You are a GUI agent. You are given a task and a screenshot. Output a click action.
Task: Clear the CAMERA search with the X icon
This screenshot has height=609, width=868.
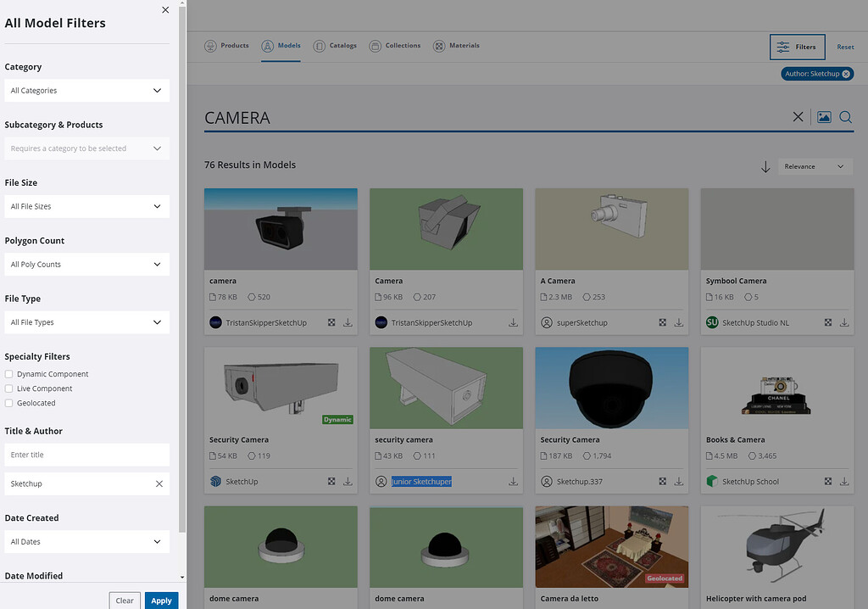coord(798,117)
